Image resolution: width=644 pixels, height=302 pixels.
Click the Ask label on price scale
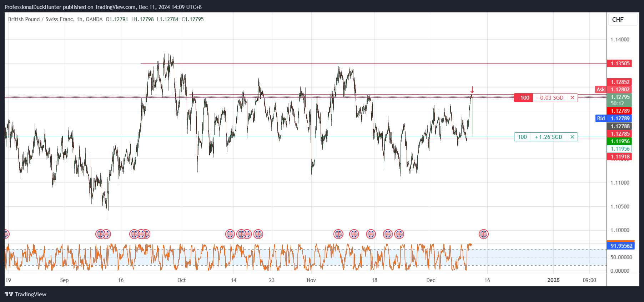tap(601, 90)
